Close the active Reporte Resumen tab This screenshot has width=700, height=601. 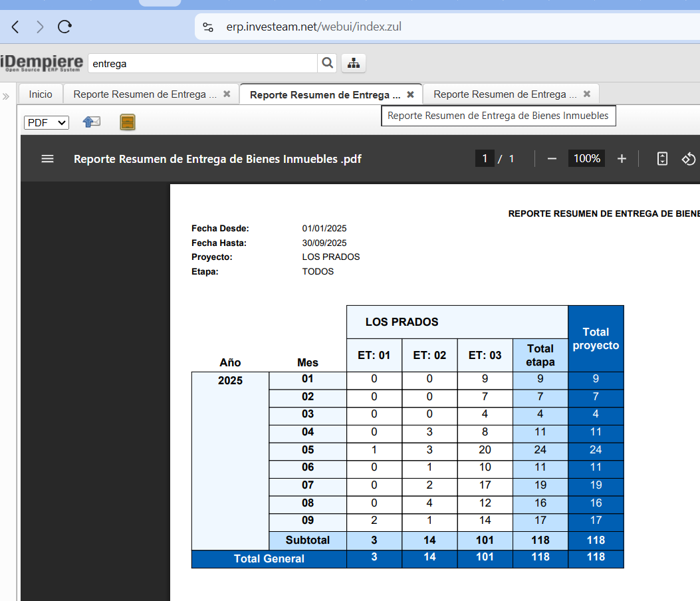pyautogui.click(x=410, y=94)
